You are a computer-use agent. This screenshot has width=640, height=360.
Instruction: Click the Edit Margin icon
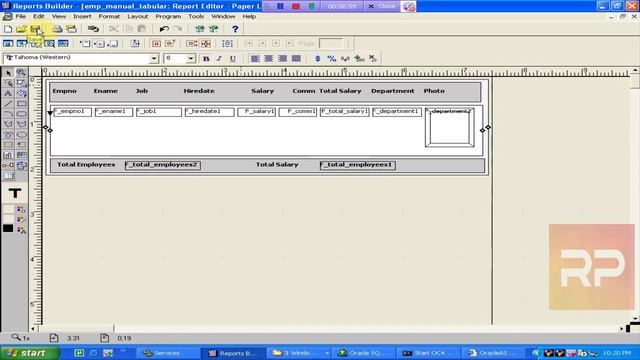pyautogui.click(x=135, y=43)
